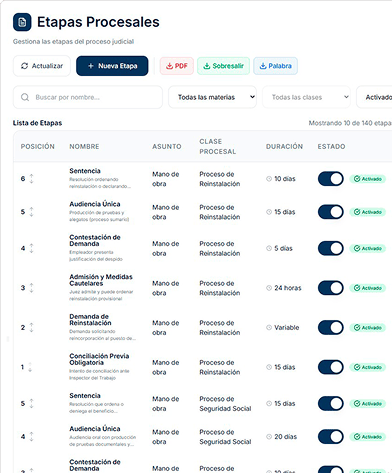Select the Admisión y Medidas Cautelares stage name
This screenshot has width=392, height=473.
point(101,280)
